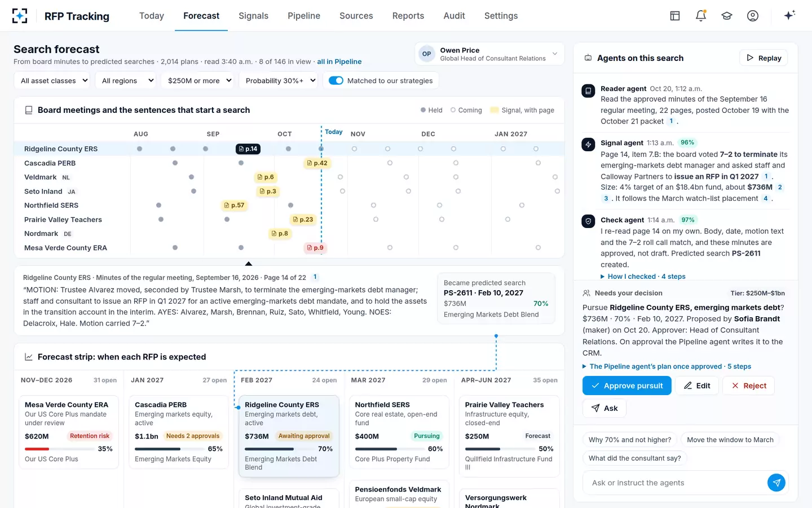The image size is (812, 508).
Task: Click the graduation cap learning icon
Action: tap(727, 16)
